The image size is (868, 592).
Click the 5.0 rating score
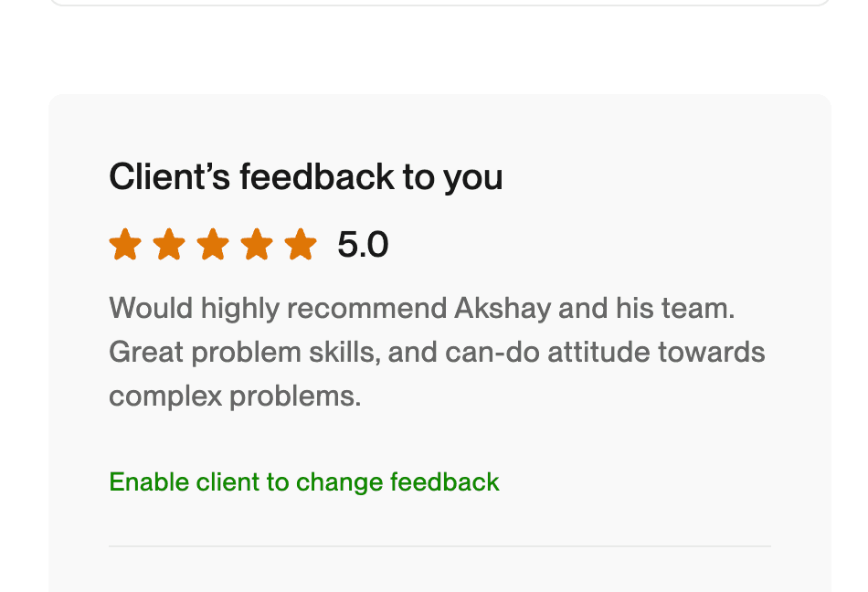coord(363,245)
